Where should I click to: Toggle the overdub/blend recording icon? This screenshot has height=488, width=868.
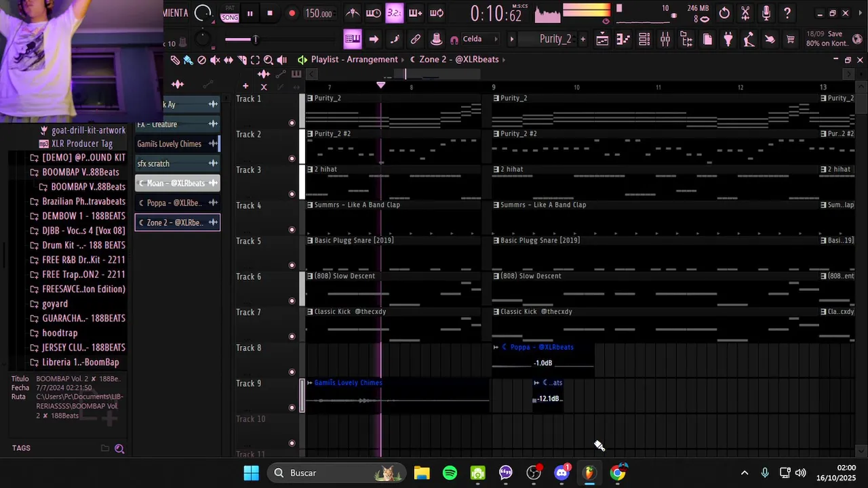click(415, 13)
